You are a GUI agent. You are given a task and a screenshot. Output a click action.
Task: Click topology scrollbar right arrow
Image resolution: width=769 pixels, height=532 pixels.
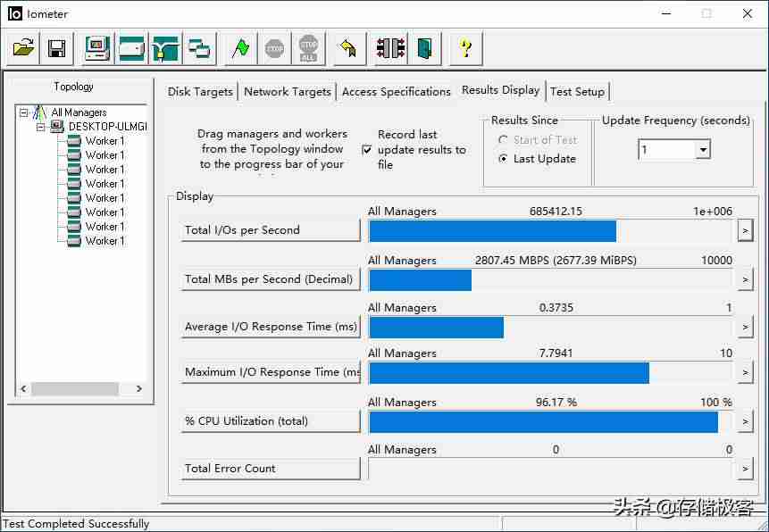click(x=138, y=389)
